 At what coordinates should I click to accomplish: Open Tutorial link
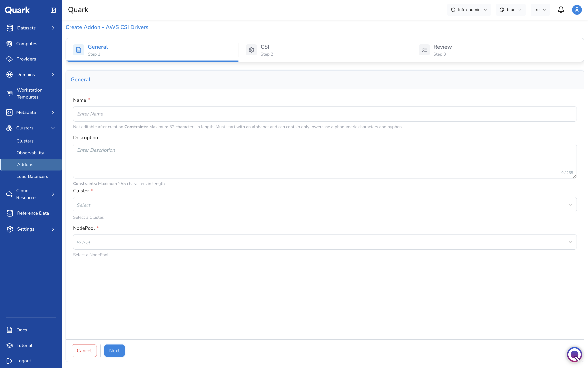pos(24,345)
